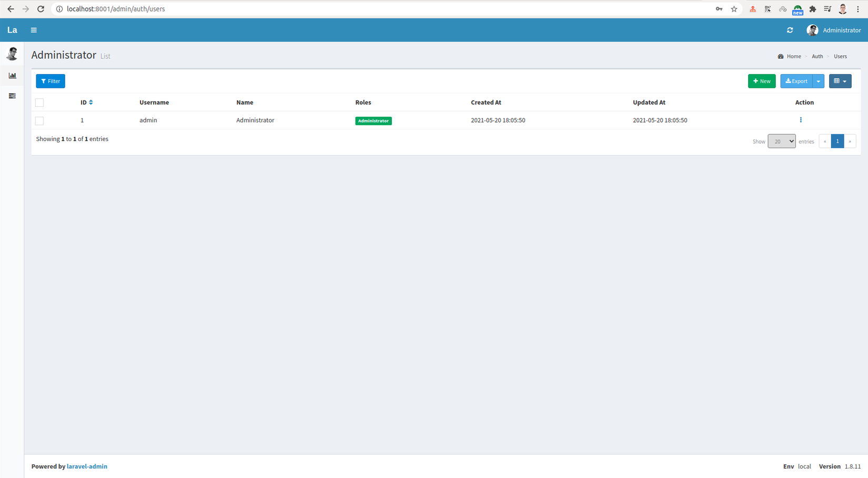Viewport: 868px width, 478px height.
Task: Click the username cell 'admin'
Action: pyautogui.click(x=148, y=120)
